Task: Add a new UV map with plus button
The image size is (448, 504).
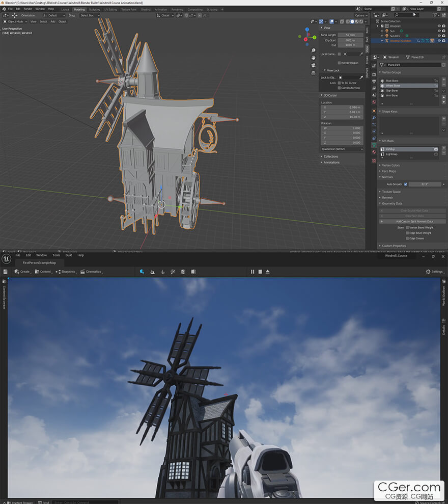Action: click(443, 148)
